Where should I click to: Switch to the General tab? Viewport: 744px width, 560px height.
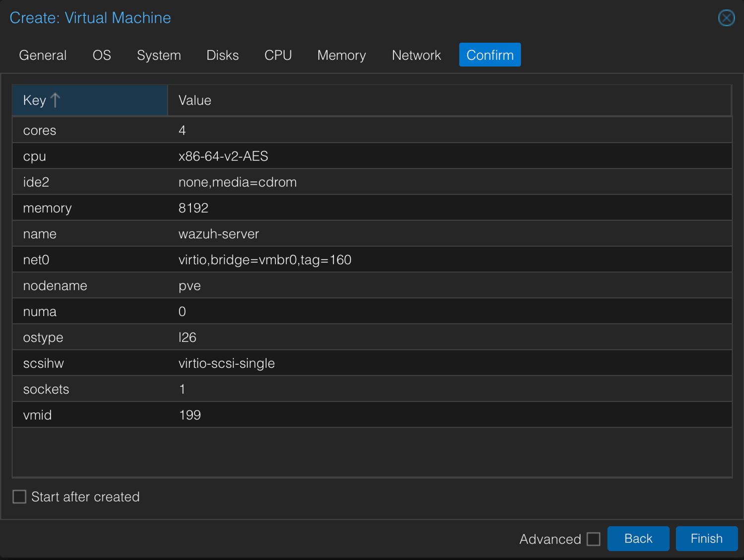(43, 55)
